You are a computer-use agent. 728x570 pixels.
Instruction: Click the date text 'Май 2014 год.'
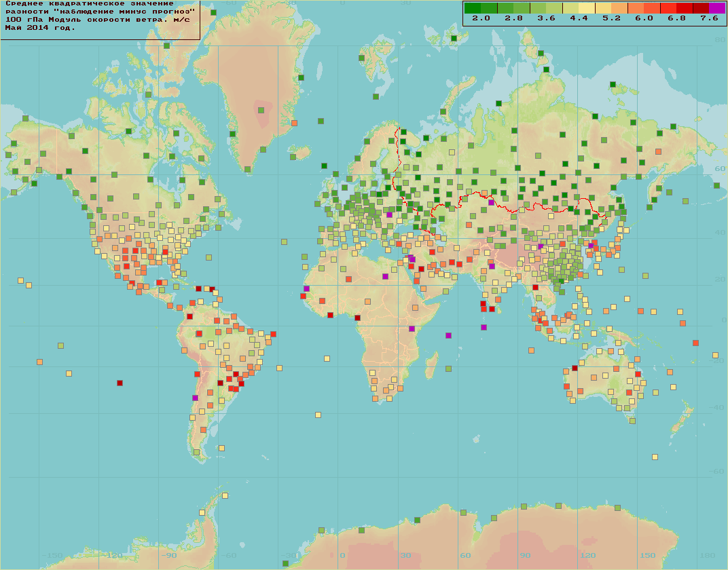pyautogui.click(x=40, y=28)
